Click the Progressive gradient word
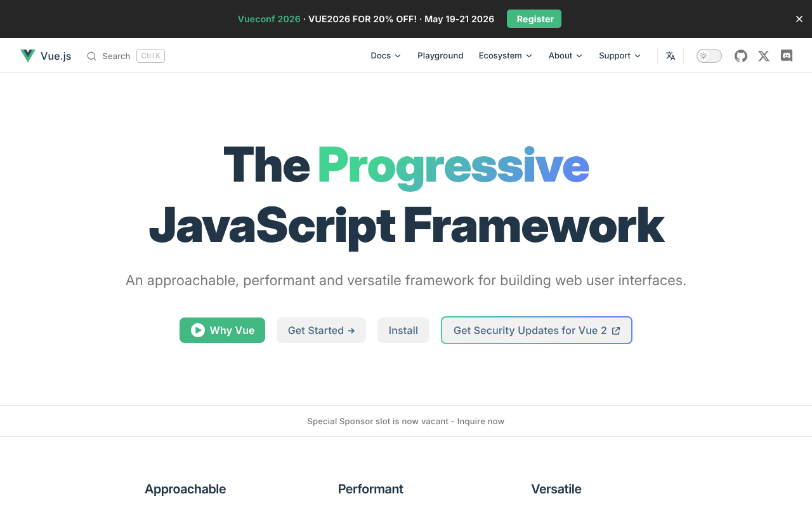Screen dimensions: 812x508 [x=453, y=166]
